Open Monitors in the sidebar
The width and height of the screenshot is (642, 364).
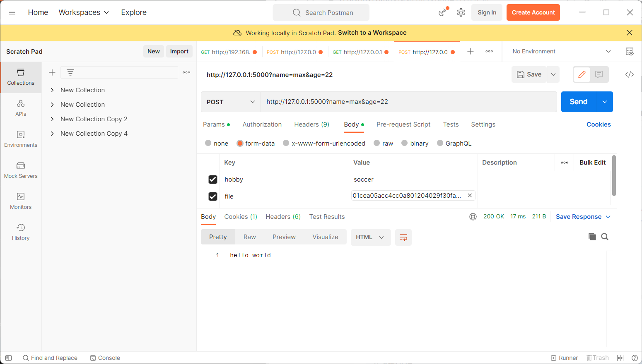21,201
